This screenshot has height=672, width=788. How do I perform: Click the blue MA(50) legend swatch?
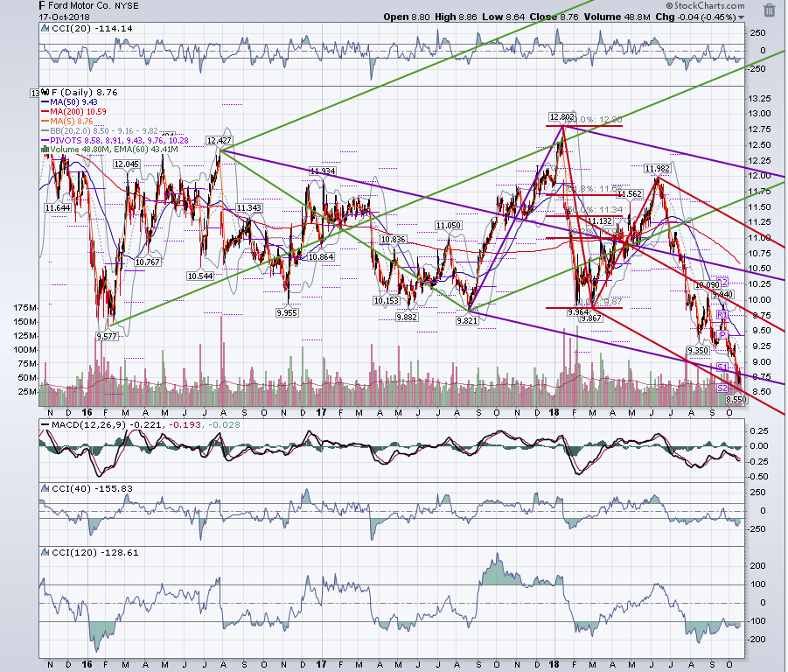coord(45,102)
